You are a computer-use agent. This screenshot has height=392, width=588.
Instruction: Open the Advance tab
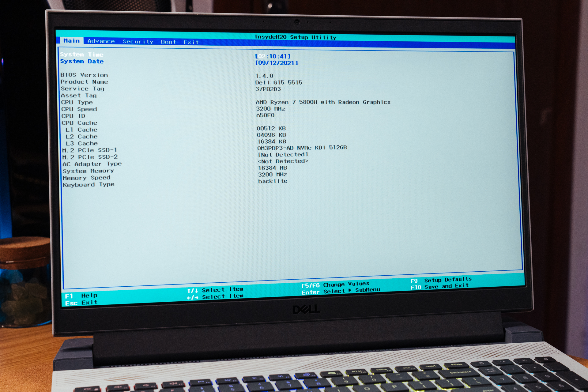click(101, 41)
